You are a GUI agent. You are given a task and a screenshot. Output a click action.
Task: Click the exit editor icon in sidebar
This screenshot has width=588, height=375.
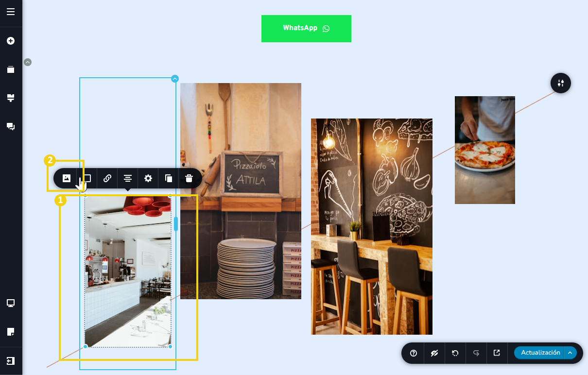(x=11, y=361)
